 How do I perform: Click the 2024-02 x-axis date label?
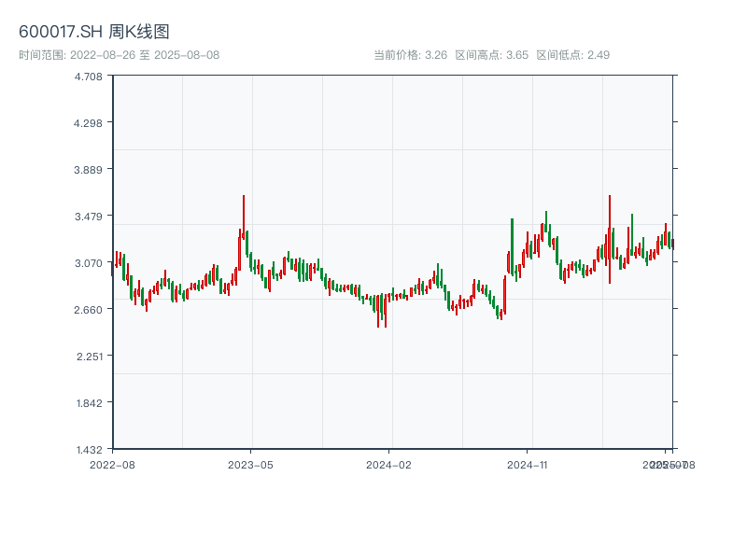(389, 464)
